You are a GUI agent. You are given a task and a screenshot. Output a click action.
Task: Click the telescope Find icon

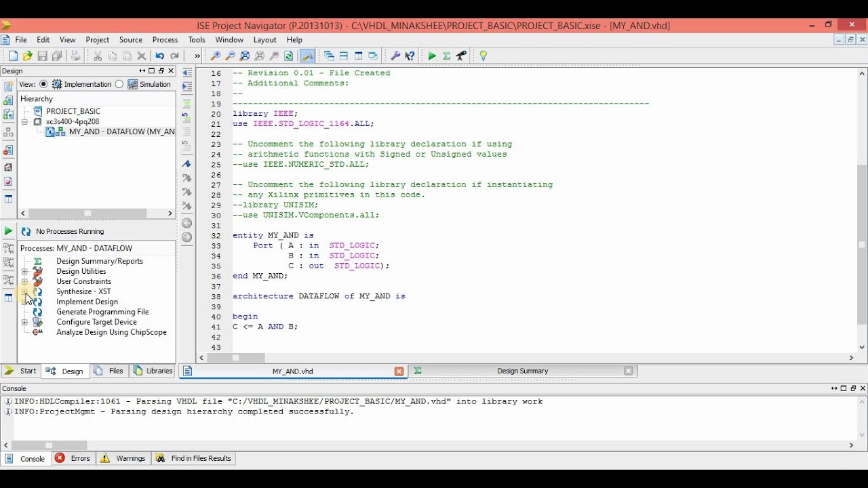tap(461, 56)
